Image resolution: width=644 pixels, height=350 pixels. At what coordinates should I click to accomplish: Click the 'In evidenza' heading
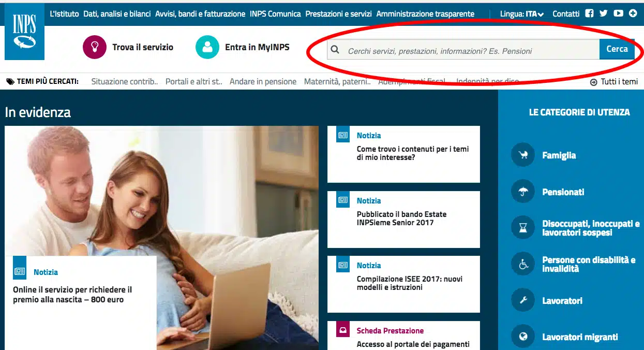click(x=38, y=112)
